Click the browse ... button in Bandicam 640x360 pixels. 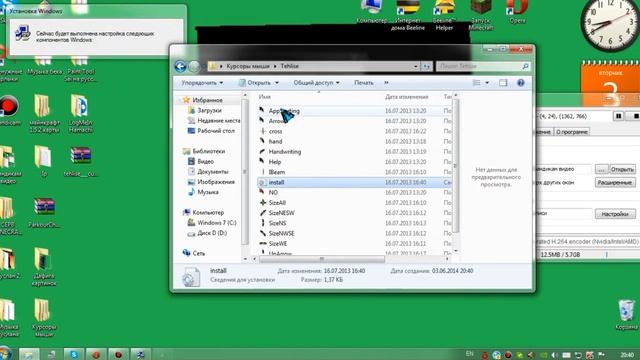coord(601,169)
